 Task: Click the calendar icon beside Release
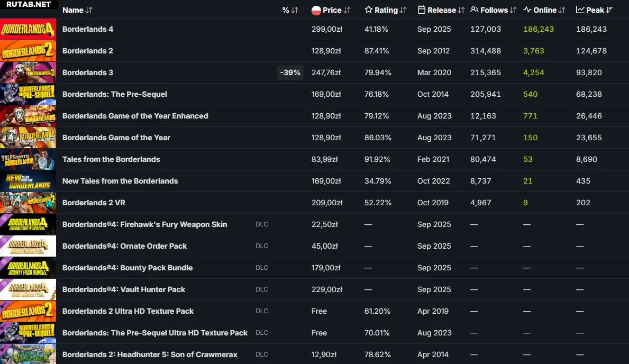tap(421, 10)
